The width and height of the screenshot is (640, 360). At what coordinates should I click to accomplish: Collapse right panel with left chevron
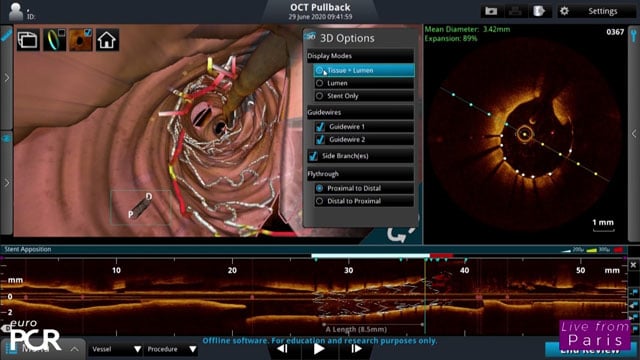634,133
